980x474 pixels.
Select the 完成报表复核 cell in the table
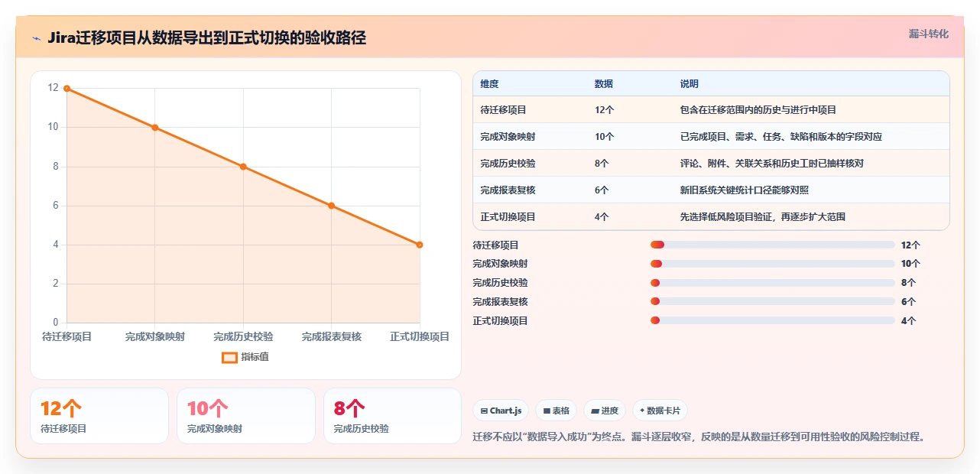(508, 190)
